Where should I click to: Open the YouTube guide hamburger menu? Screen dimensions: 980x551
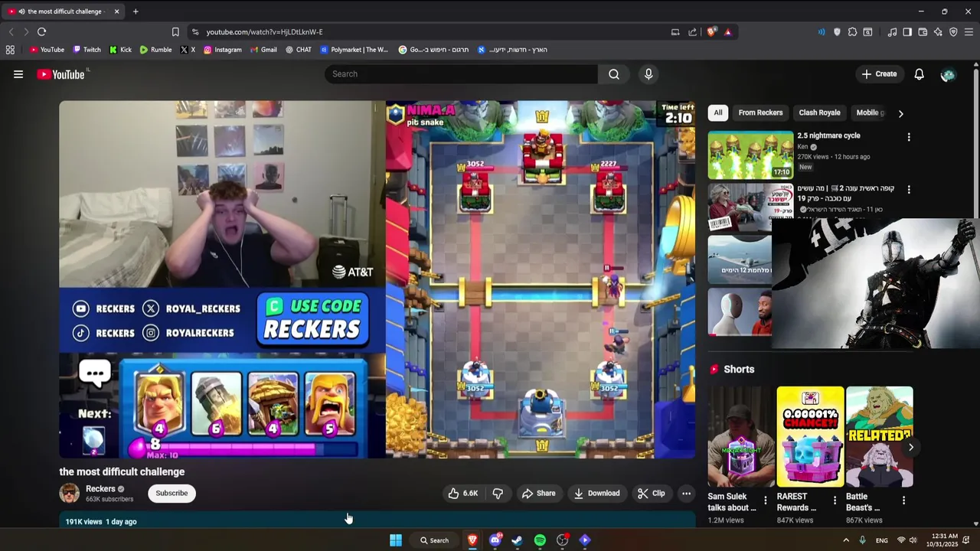tap(18, 74)
